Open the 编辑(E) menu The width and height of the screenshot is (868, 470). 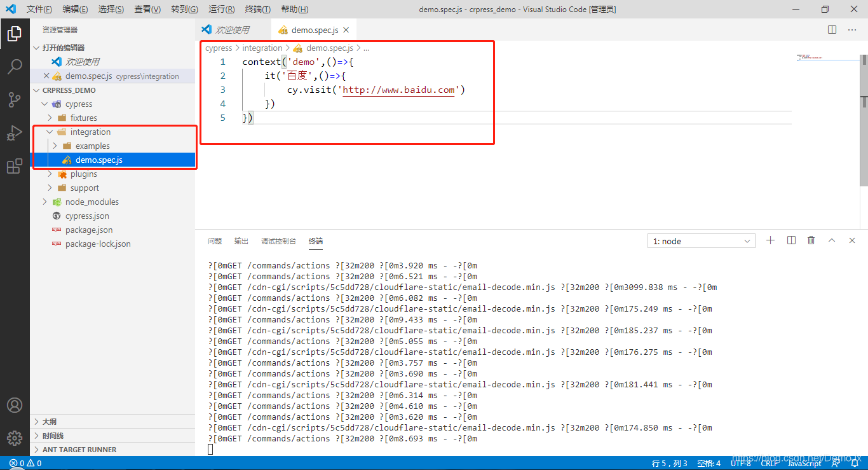click(x=76, y=9)
